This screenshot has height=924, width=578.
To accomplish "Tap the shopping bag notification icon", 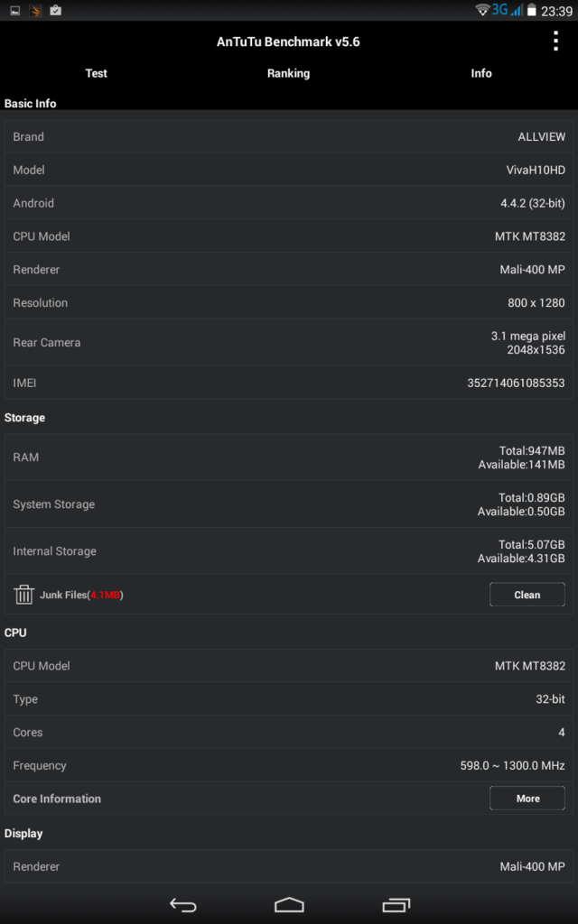I will (55, 10).
